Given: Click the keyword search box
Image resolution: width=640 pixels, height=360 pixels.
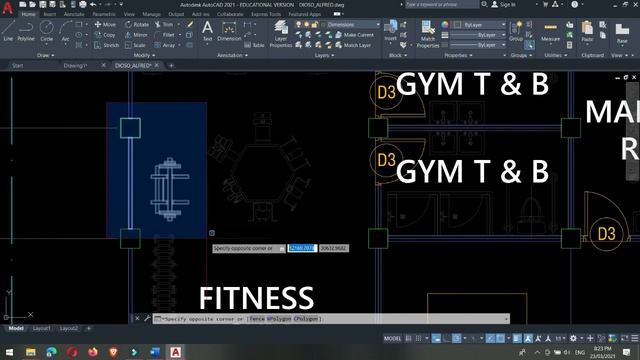Looking at the screenshot, I should point(441,4).
